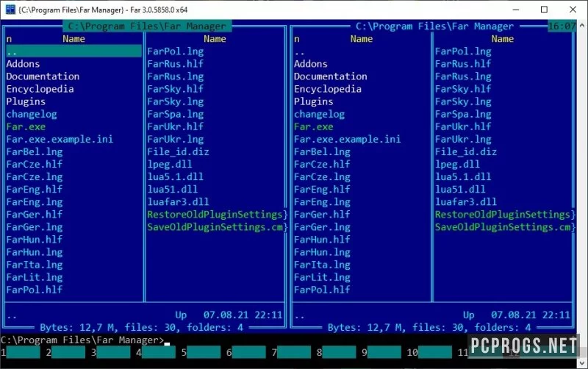Image resolution: width=588 pixels, height=369 pixels.
Task: Select lua5.1.dll in the left panel
Action: coord(176,177)
